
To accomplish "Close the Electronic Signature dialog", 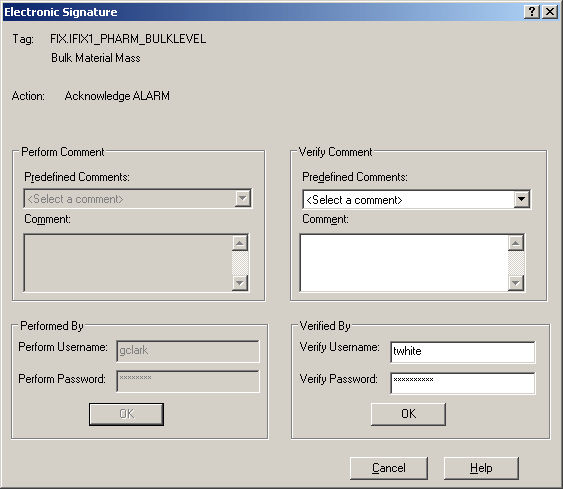I will point(550,12).
